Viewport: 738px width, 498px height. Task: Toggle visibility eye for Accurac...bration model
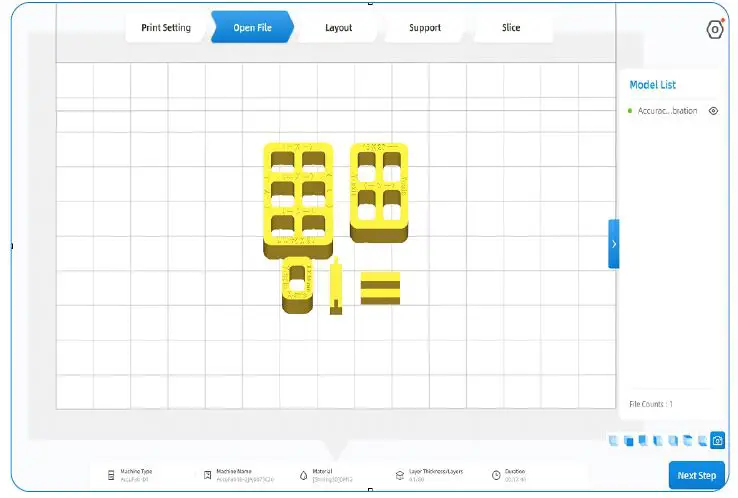point(714,111)
